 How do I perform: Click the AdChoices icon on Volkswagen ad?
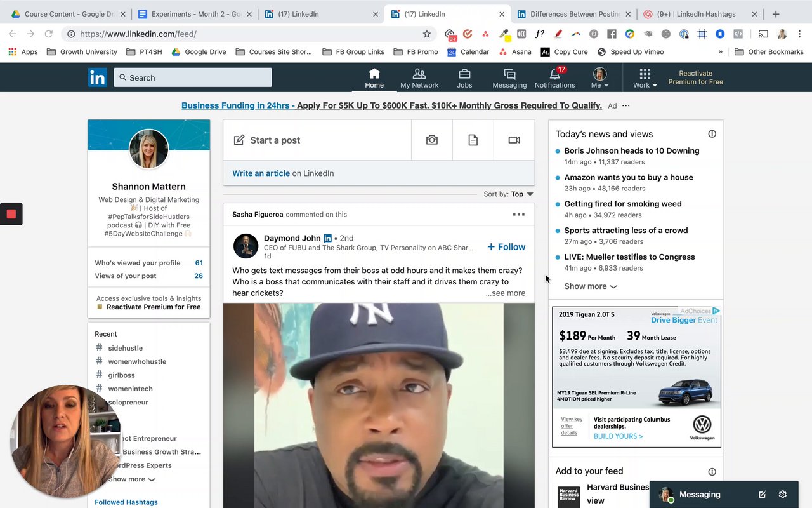pos(716,311)
